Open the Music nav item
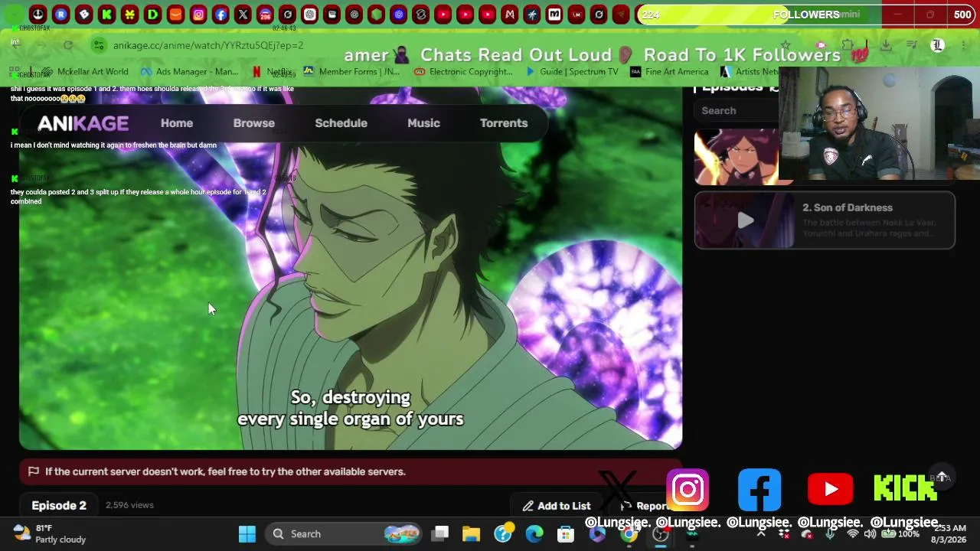This screenshot has height=551, width=980. click(423, 123)
